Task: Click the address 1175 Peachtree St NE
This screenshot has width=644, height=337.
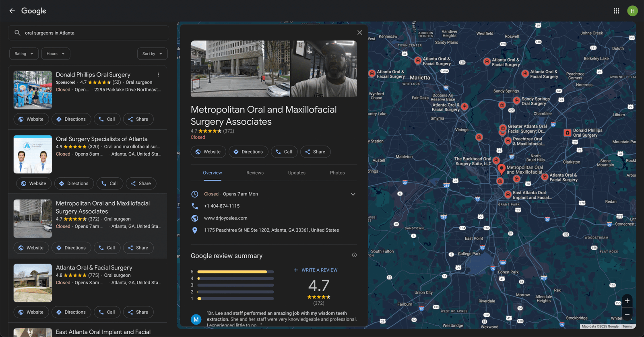Action: coord(271,230)
